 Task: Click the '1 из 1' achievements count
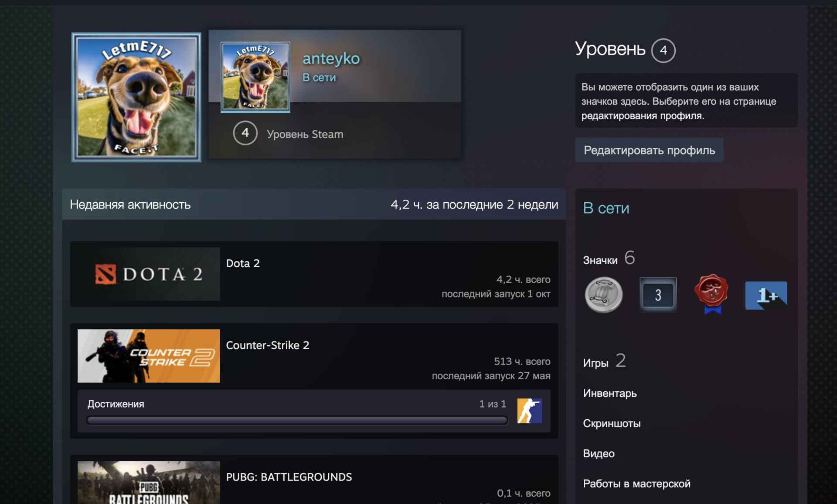click(x=493, y=404)
